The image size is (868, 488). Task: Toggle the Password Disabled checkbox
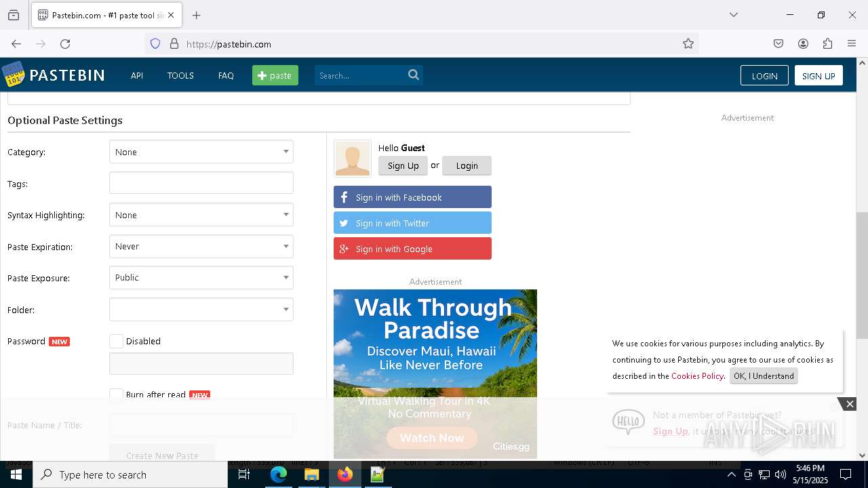pos(117,341)
